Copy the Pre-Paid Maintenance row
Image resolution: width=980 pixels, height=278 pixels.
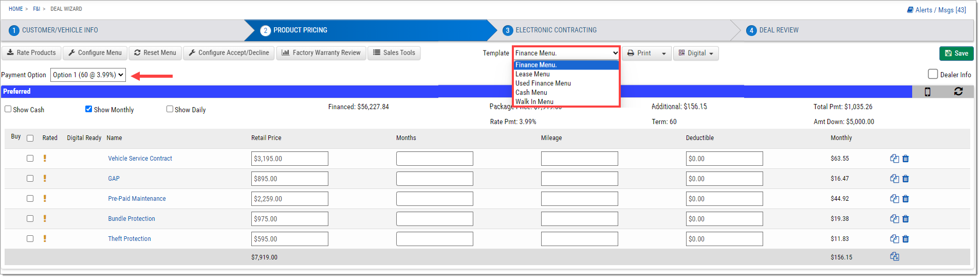(894, 199)
